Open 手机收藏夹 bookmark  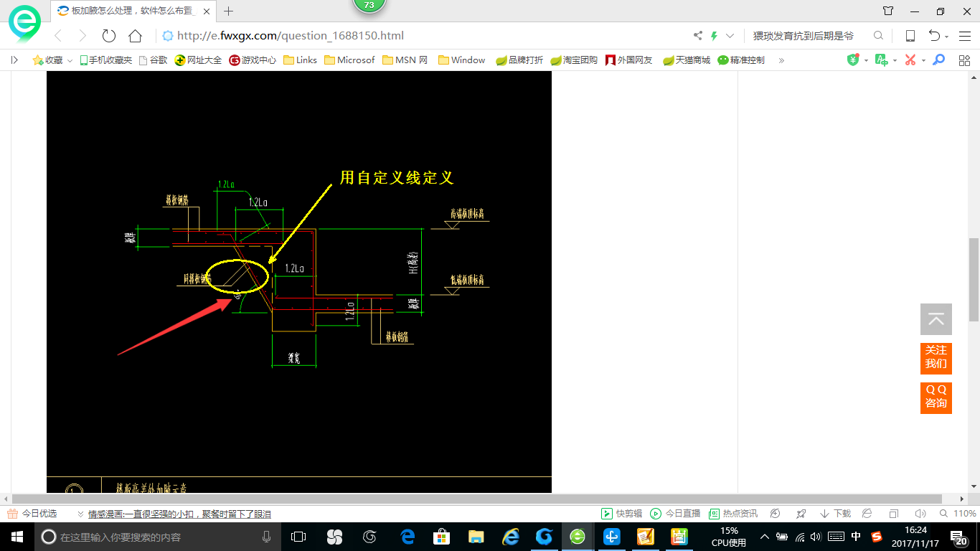[105, 60]
